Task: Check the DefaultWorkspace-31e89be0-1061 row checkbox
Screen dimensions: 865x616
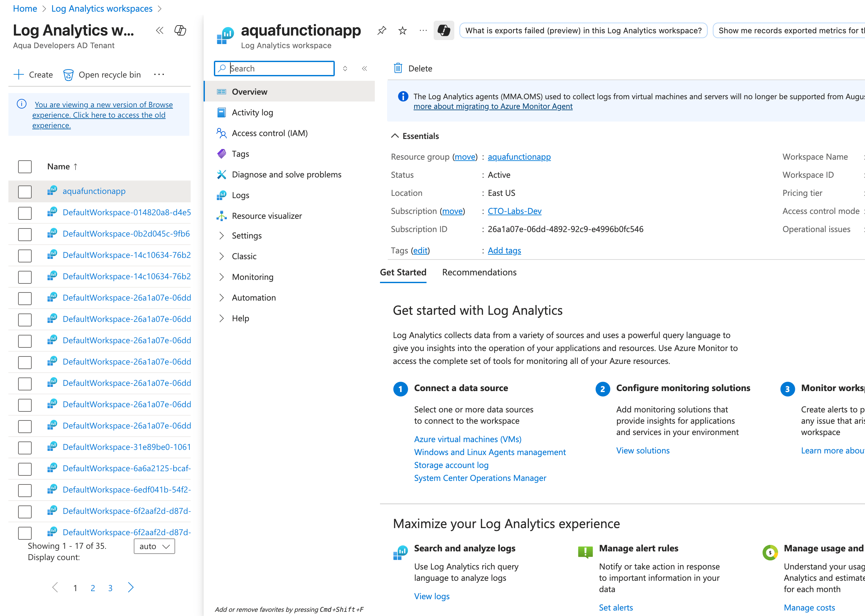Action: [25, 448]
